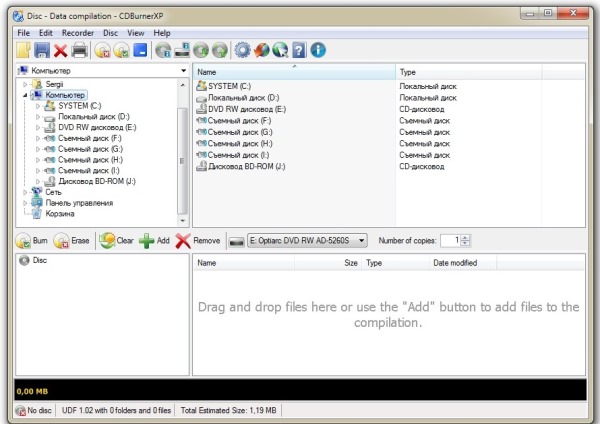Click the Add button with green plus
Image resolution: width=600 pixels, height=424 pixels.
pyautogui.click(x=154, y=241)
